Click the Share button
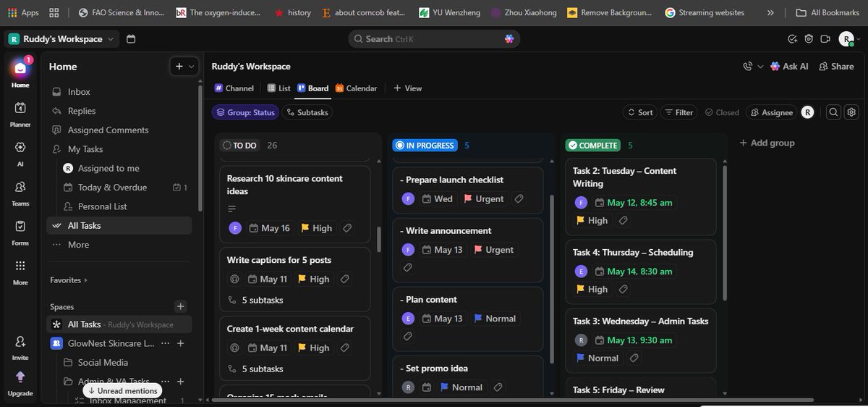Screen dimensions: 868x407 837,66
